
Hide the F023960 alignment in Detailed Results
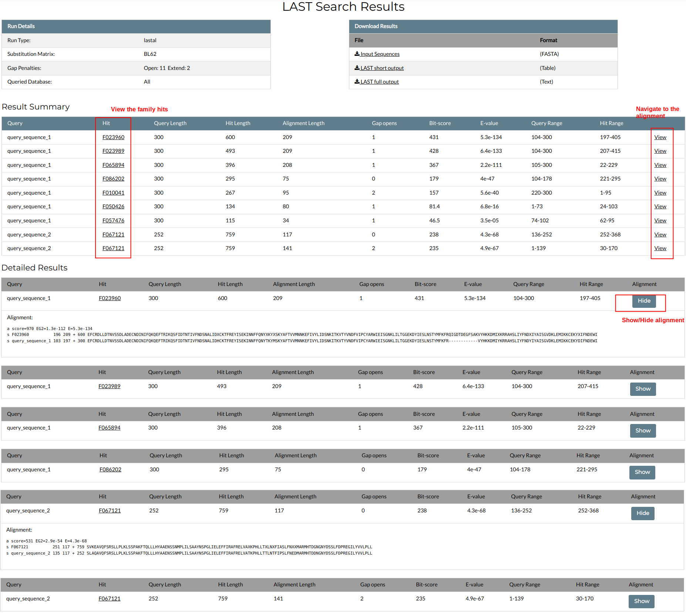[x=644, y=301]
